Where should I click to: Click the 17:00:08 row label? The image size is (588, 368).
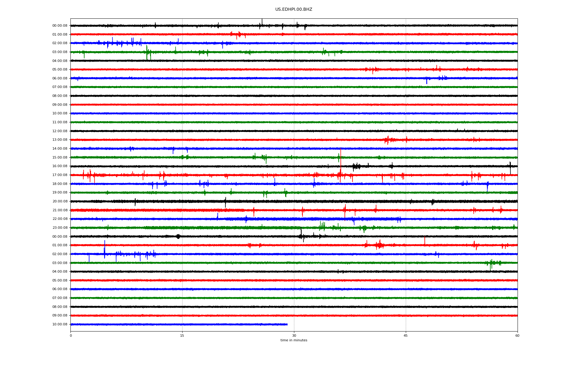point(60,175)
